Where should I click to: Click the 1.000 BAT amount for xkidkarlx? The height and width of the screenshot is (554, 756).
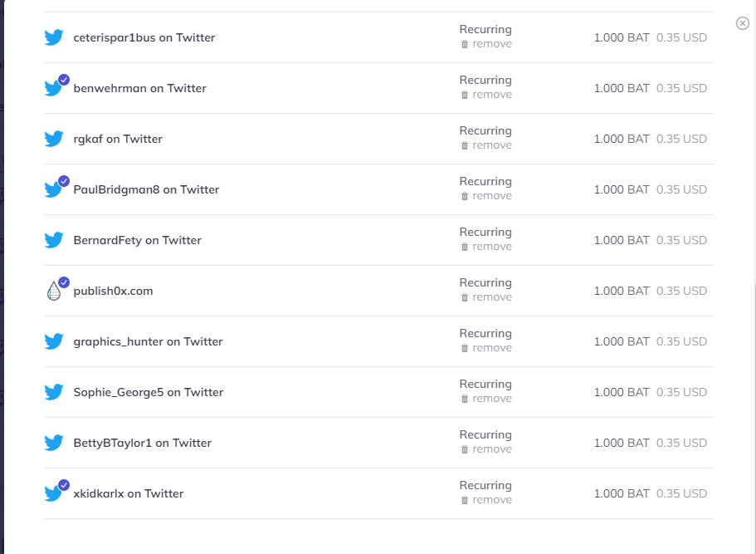(x=622, y=493)
